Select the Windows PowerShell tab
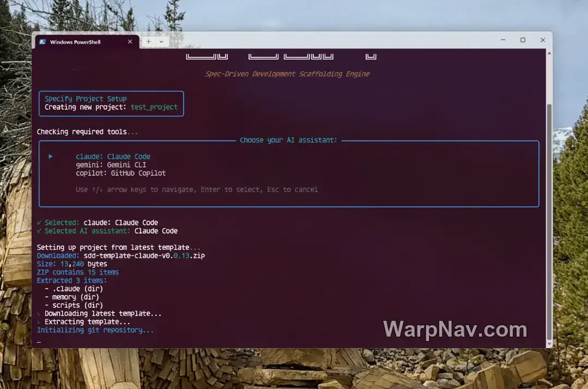This screenshot has height=389, width=588. [x=87, y=41]
